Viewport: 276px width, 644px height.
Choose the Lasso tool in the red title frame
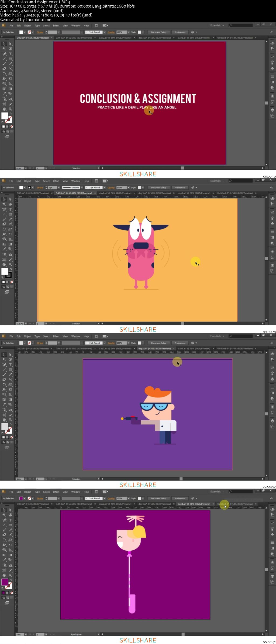click(x=10, y=49)
